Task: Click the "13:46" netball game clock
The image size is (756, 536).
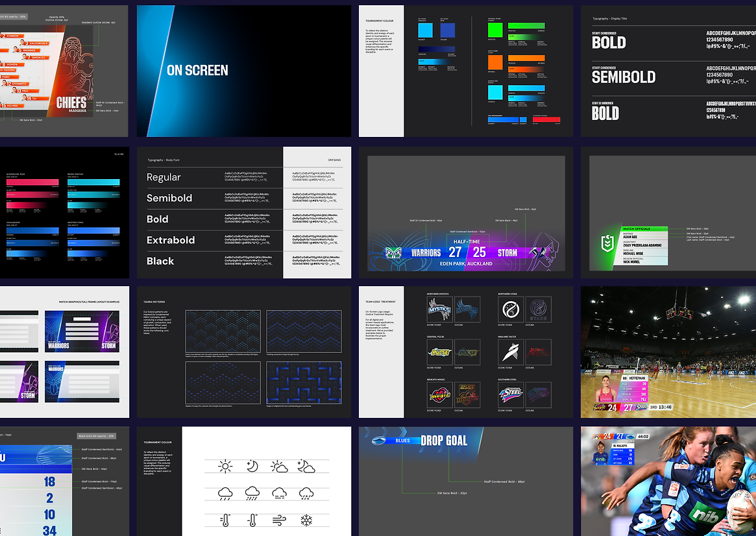Action: point(665,408)
